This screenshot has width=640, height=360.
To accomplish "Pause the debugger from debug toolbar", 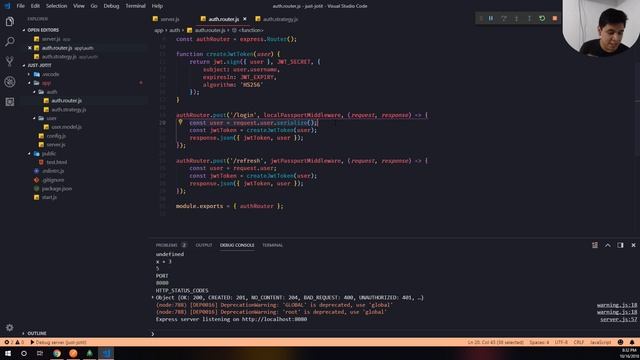I will tap(491, 18).
